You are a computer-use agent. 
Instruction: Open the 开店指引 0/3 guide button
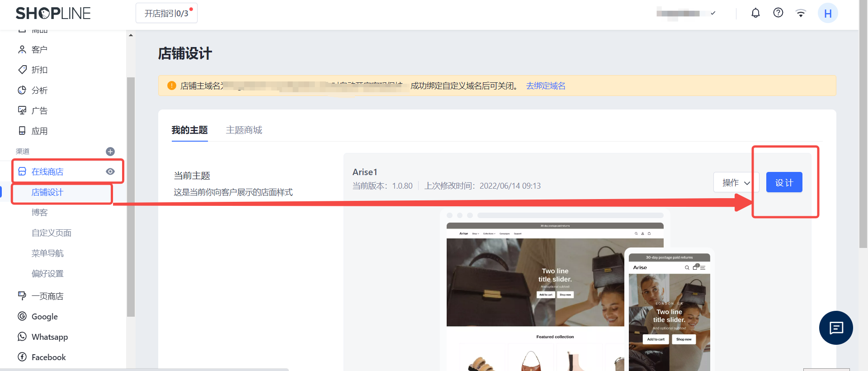click(x=166, y=13)
